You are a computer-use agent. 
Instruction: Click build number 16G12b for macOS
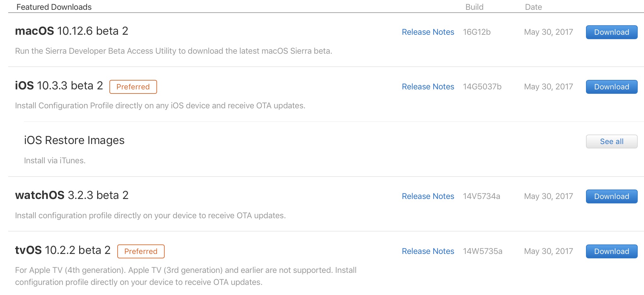477,32
